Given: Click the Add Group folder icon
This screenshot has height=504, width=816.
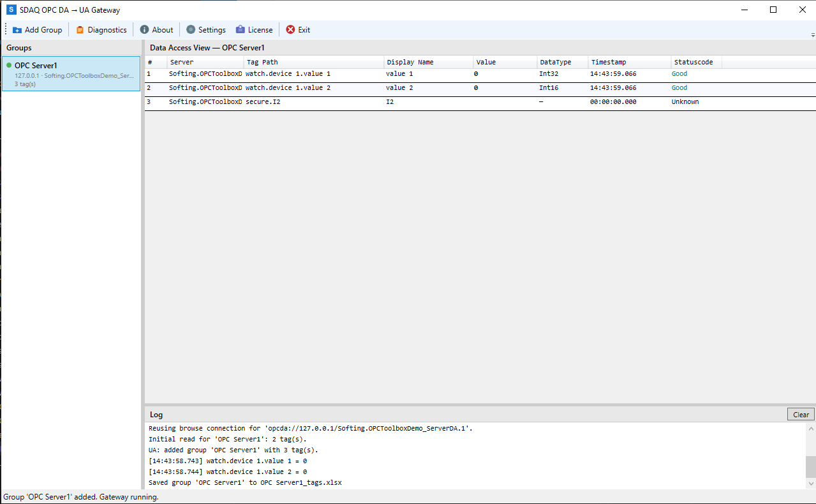Looking at the screenshot, I should pyautogui.click(x=17, y=30).
